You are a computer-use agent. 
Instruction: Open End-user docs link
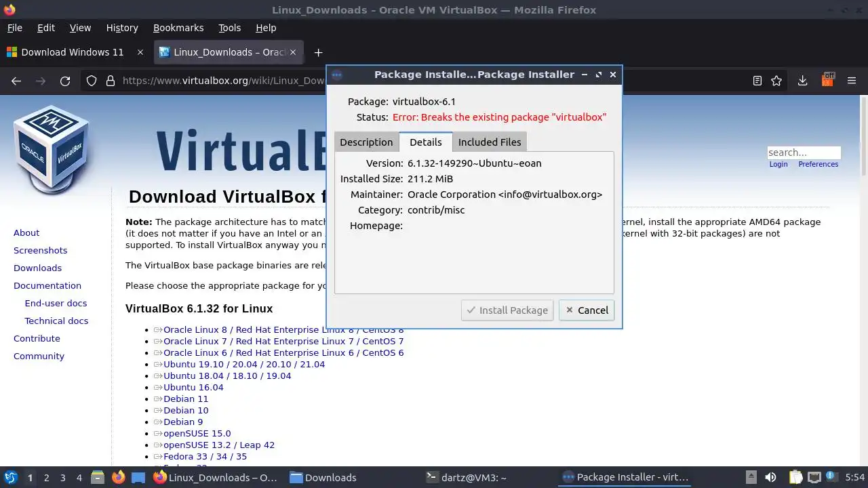pyautogui.click(x=56, y=303)
